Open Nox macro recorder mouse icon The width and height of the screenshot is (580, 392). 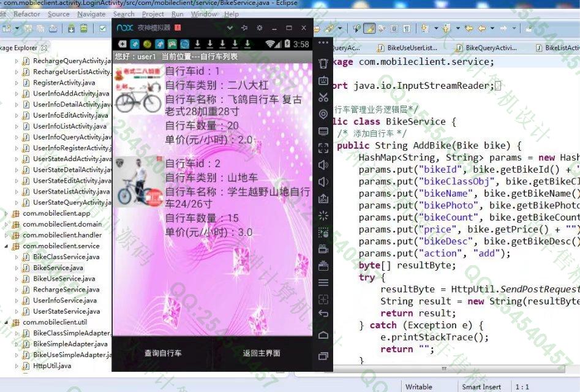[x=323, y=232]
